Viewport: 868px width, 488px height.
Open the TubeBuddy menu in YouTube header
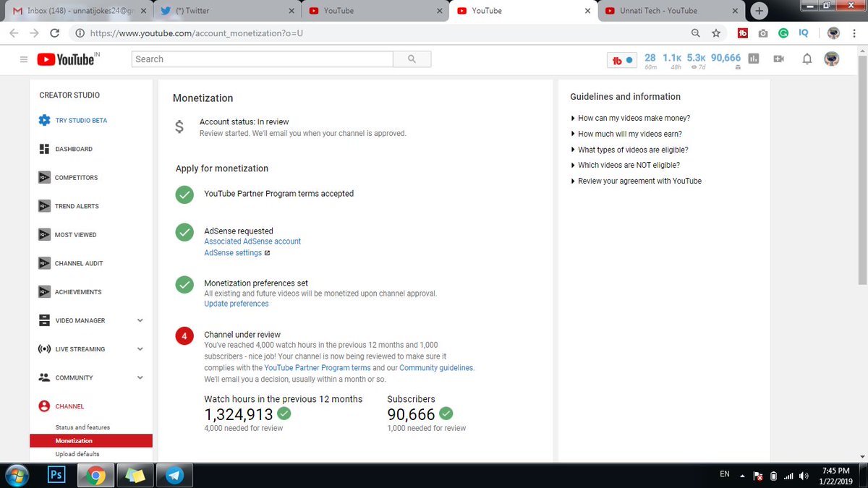click(623, 60)
